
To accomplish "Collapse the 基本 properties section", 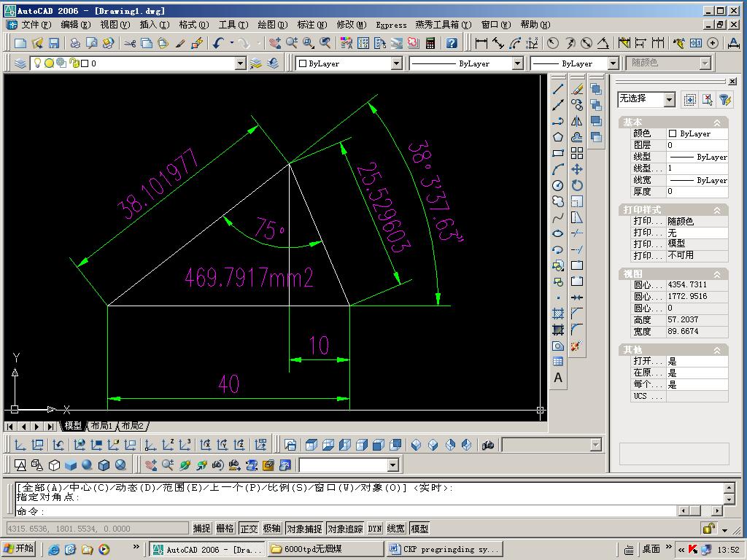I will 716,122.
